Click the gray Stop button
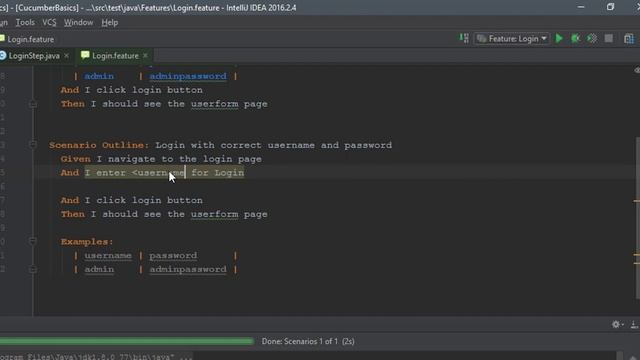This screenshot has width=640, height=360. (609, 38)
